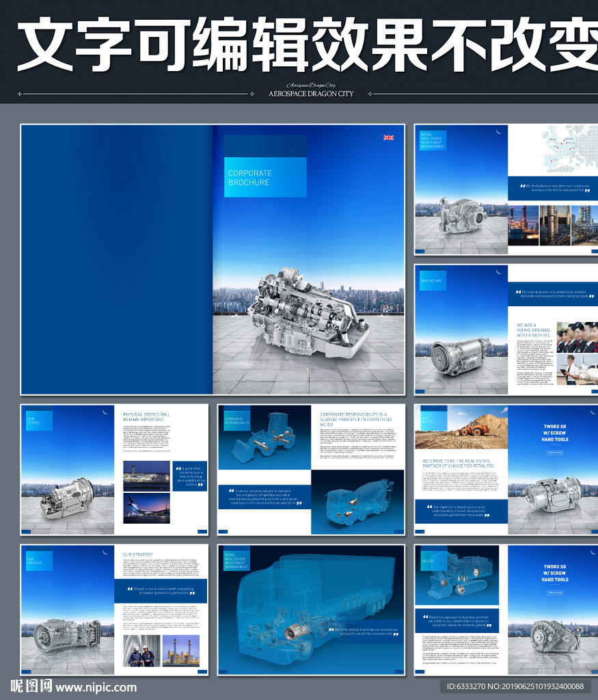
Task: Click the CORPORATE RESPONSIBILITY IS A GUIDING PRINCIPLE heading
Action: pyautogui.click(x=355, y=420)
